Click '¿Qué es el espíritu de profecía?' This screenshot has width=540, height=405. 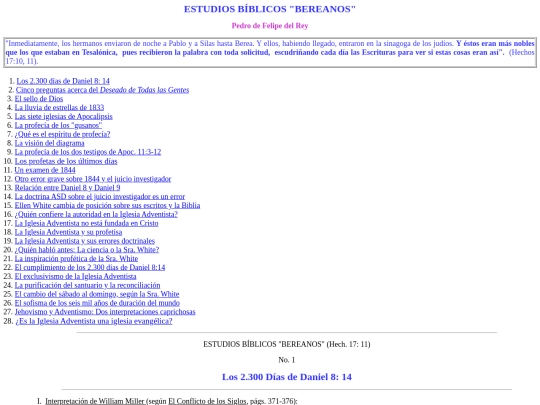pos(62,134)
